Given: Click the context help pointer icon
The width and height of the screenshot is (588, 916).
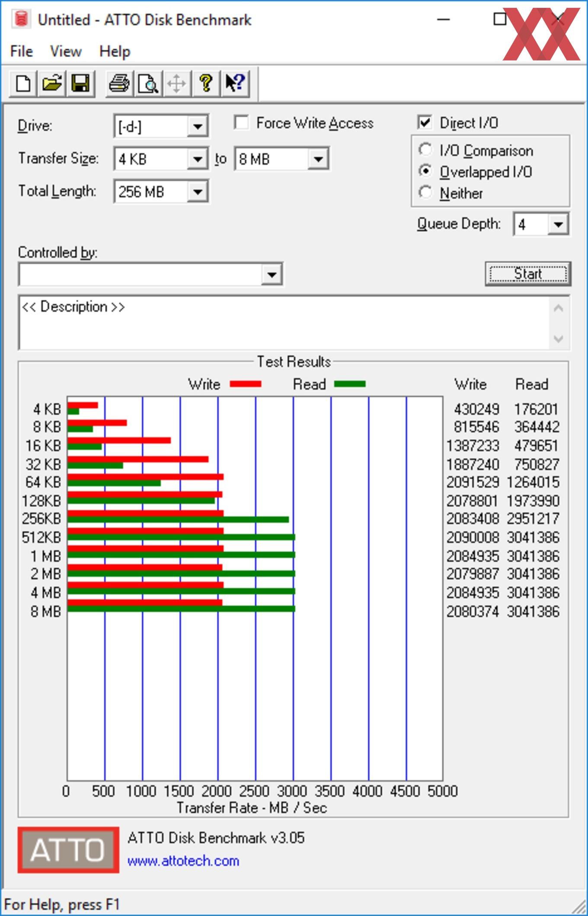Looking at the screenshot, I should tap(235, 83).
